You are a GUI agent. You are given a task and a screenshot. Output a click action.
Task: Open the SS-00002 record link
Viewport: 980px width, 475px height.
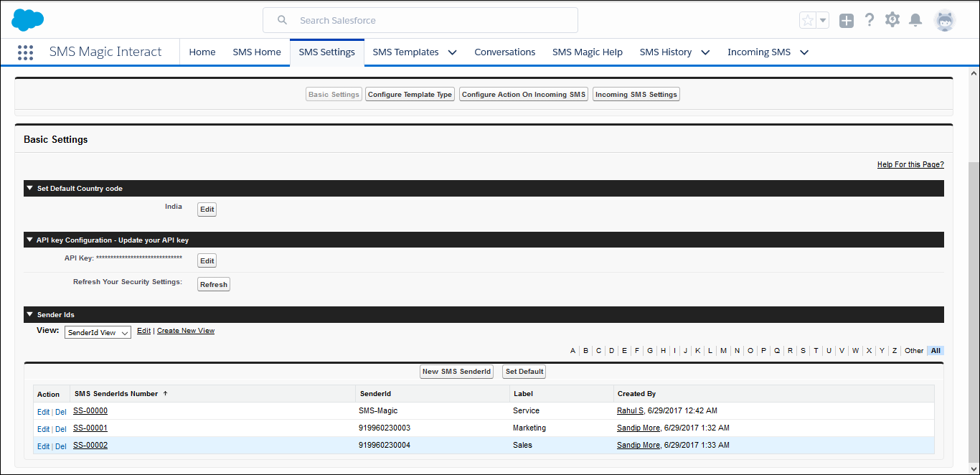pyautogui.click(x=90, y=446)
